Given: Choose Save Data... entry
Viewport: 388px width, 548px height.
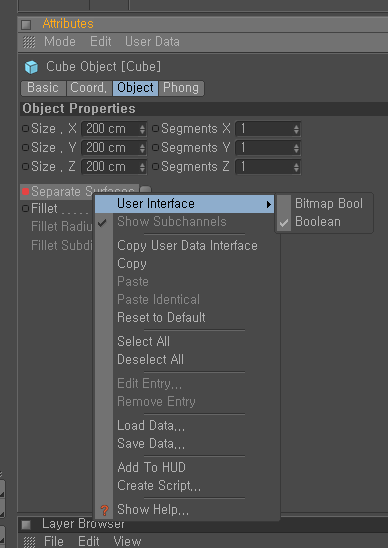Looking at the screenshot, I should point(151,444).
